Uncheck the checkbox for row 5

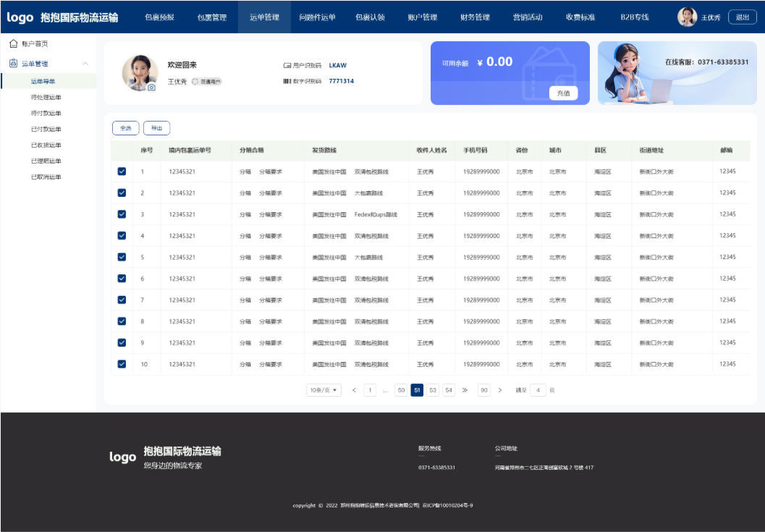point(122,257)
